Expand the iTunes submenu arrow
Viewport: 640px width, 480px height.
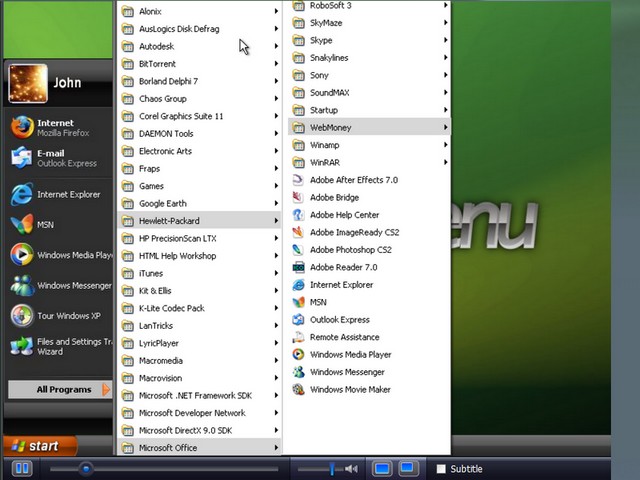click(x=276, y=273)
